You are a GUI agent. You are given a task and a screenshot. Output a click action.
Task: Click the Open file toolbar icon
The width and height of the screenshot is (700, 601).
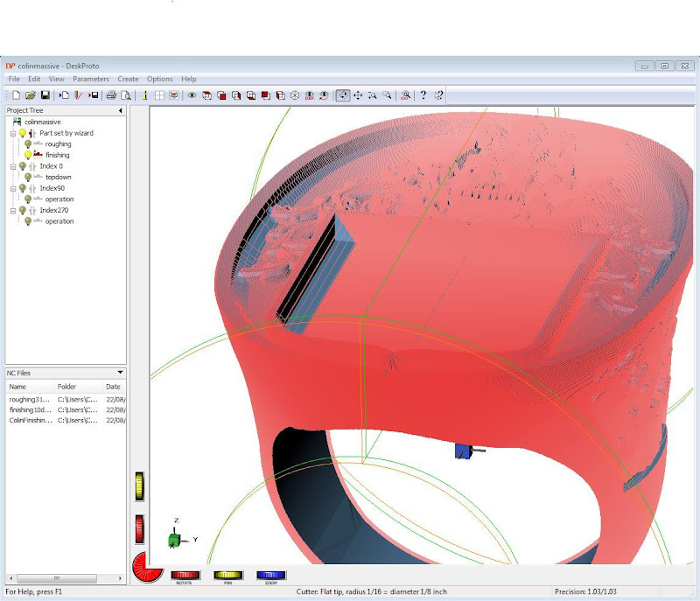tap(31, 94)
